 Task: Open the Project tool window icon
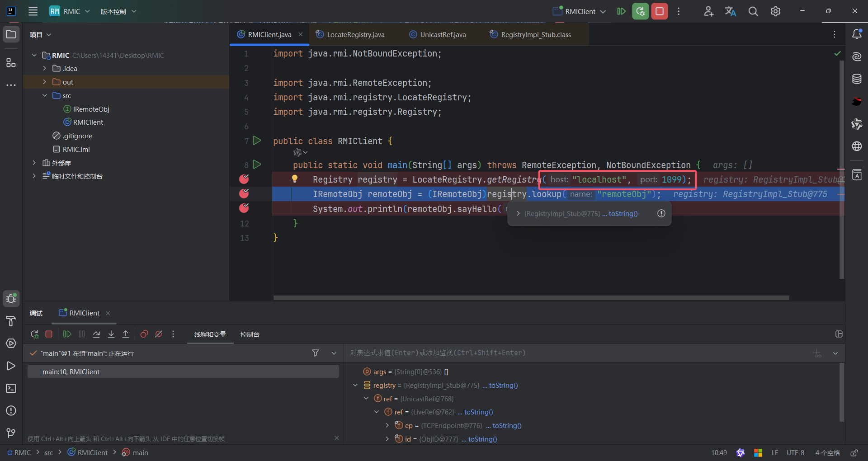tap(11, 34)
